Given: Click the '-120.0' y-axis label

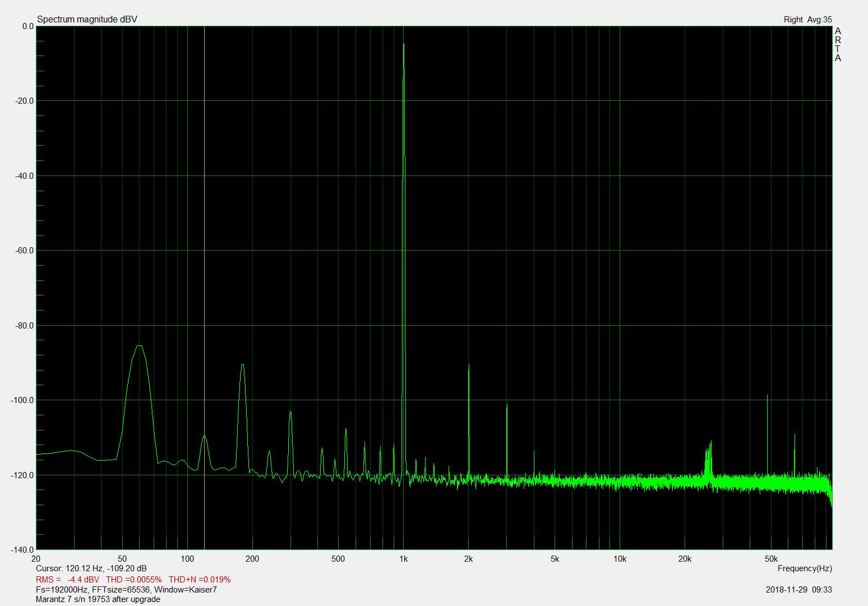Looking at the screenshot, I should (x=23, y=475).
